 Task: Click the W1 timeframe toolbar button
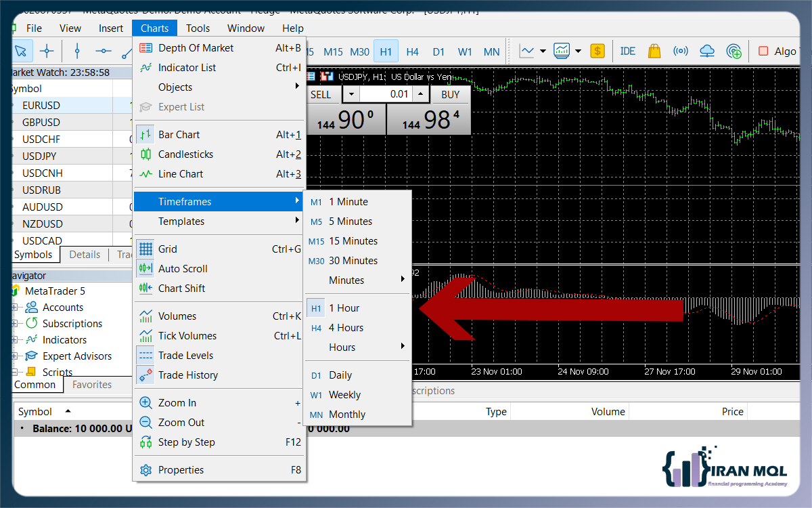click(x=465, y=51)
